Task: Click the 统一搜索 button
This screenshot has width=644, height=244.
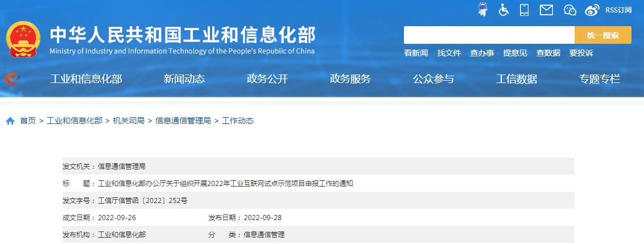Action: 603,35
